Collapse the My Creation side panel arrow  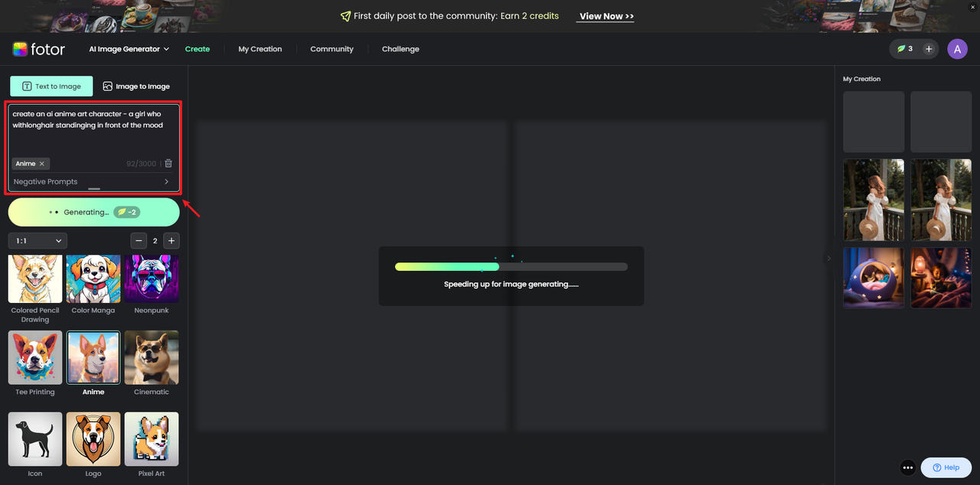(x=828, y=259)
